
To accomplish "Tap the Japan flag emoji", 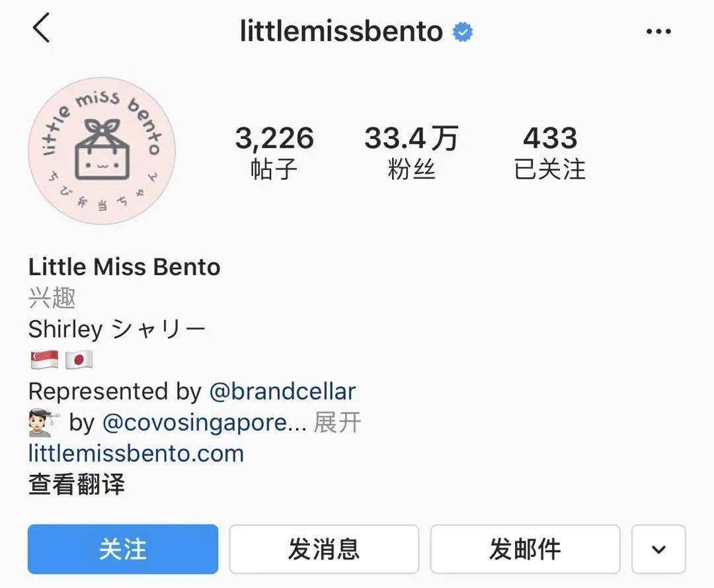I will tap(79, 360).
